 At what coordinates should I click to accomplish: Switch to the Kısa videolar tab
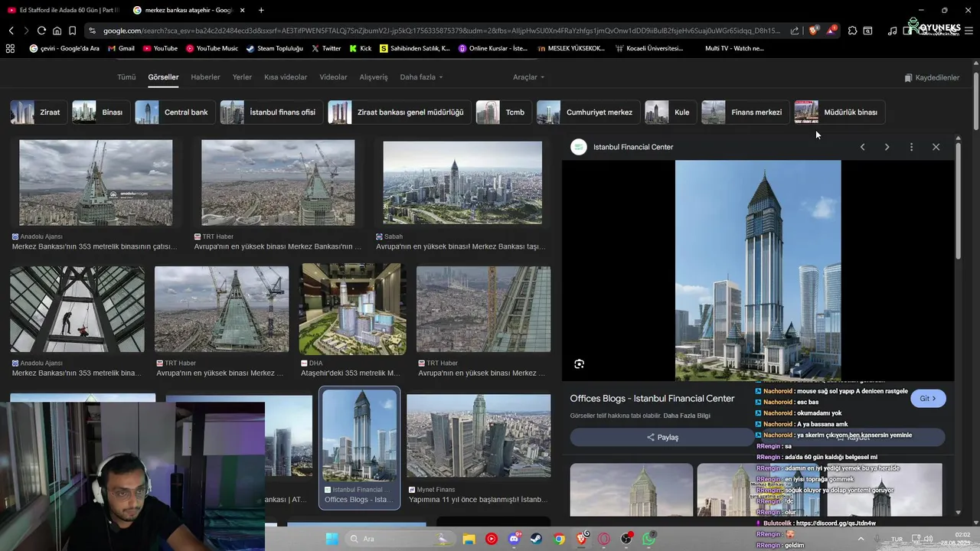[286, 77]
